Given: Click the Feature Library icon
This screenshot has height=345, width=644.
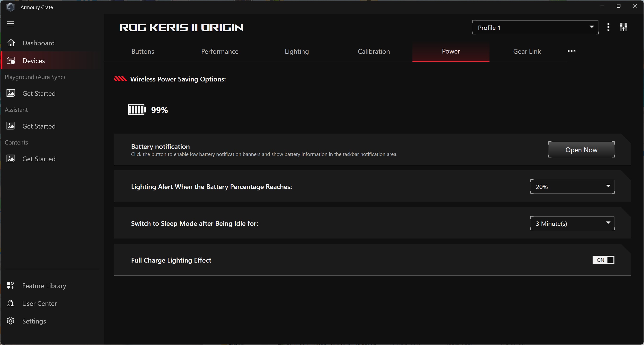Looking at the screenshot, I should pyautogui.click(x=11, y=285).
